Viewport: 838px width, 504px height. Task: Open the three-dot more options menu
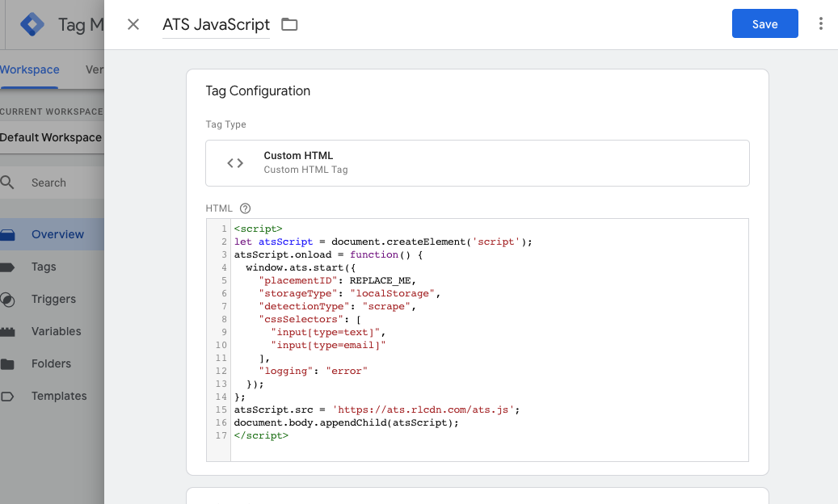tap(820, 23)
